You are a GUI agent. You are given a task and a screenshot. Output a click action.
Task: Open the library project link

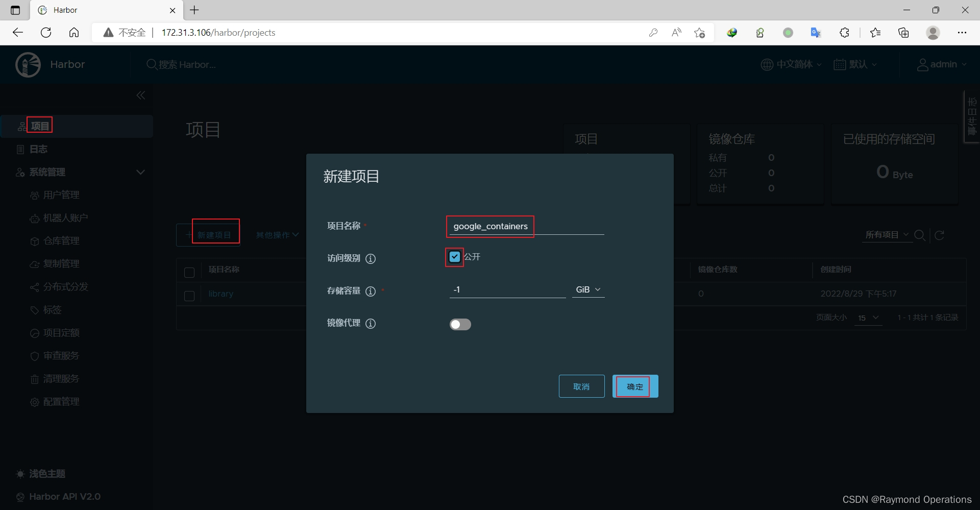(x=220, y=294)
